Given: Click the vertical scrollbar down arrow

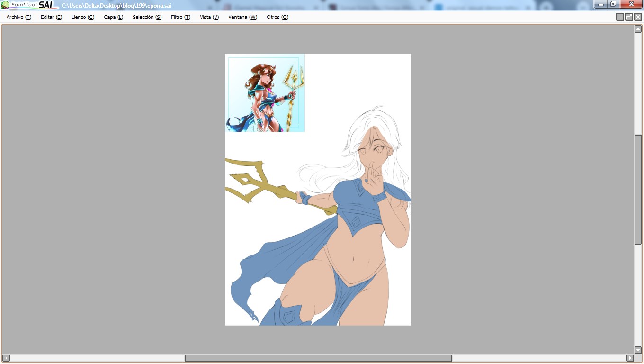Looking at the screenshot, I should [638, 350].
